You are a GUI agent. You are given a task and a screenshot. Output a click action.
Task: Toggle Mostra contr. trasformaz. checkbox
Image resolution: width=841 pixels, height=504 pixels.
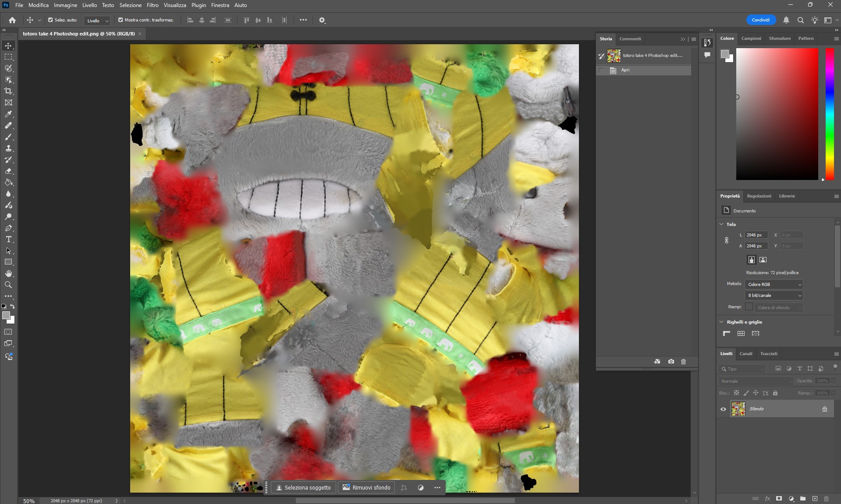point(121,20)
